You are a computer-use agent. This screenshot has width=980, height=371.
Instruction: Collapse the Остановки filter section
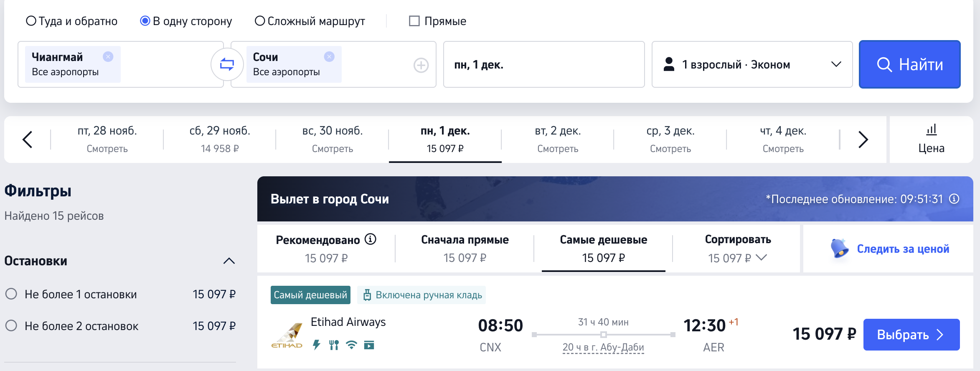[229, 261]
